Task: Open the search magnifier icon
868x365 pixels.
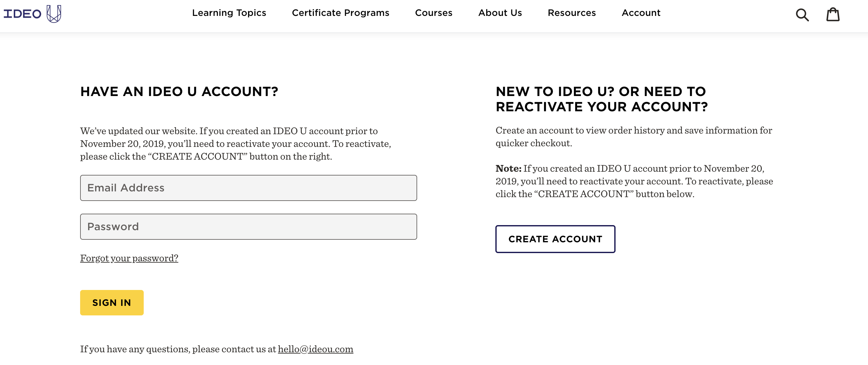Action: pyautogui.click(x=802, y=15)
